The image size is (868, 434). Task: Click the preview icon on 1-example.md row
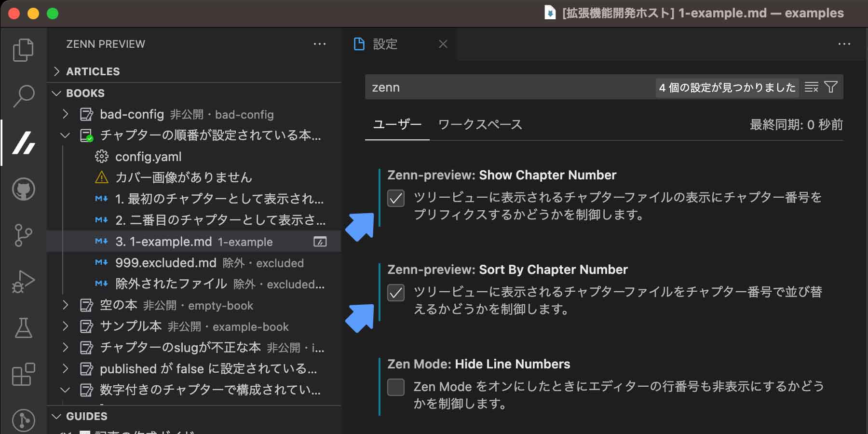(x=320, y=242)
